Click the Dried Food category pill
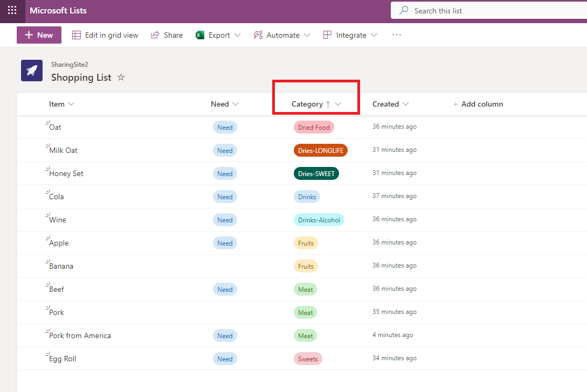Screen dimensions: 587x392 point(314,128)
